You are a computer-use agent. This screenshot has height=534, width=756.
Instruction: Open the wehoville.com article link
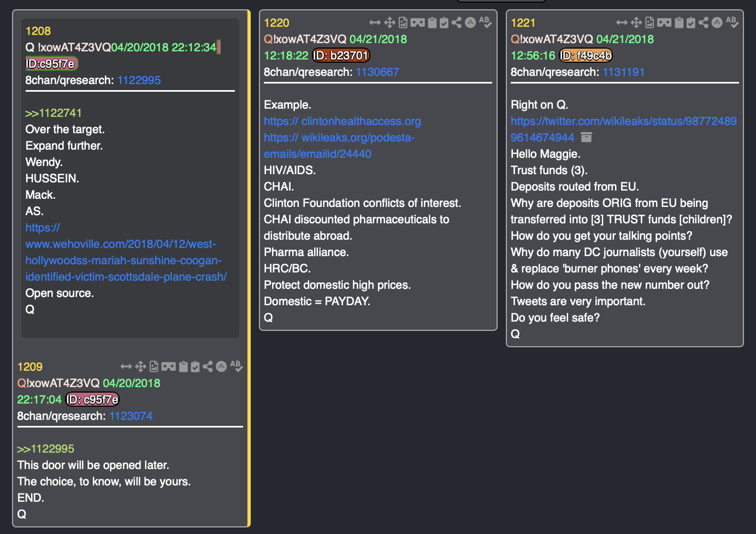click(126, 252)
